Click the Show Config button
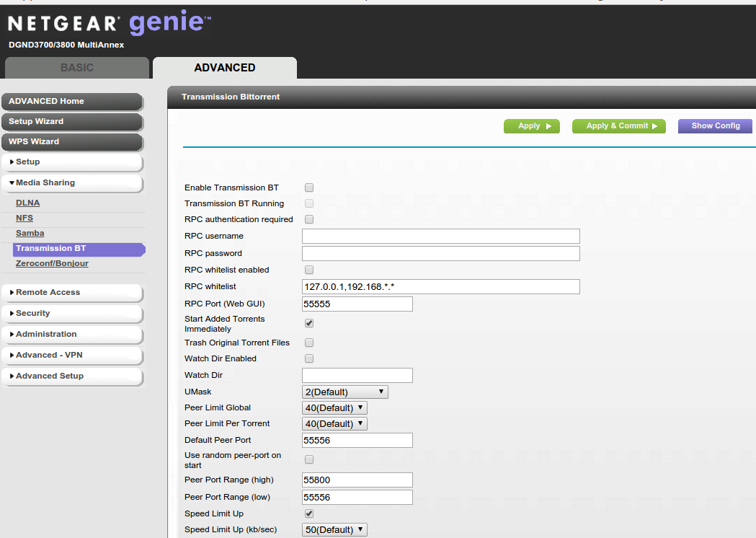The width and height of the screenshot is (756, 538). pyautogui.click(x=716, y=126)
